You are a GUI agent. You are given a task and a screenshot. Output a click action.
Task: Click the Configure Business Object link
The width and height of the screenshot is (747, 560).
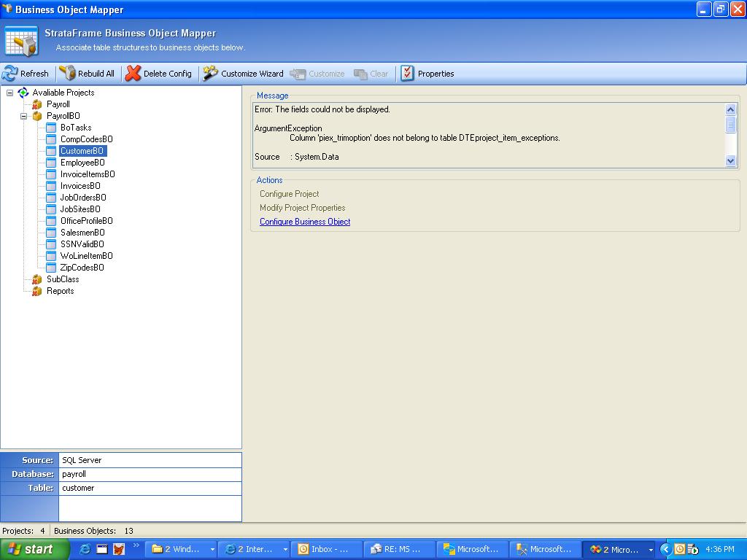305,222
